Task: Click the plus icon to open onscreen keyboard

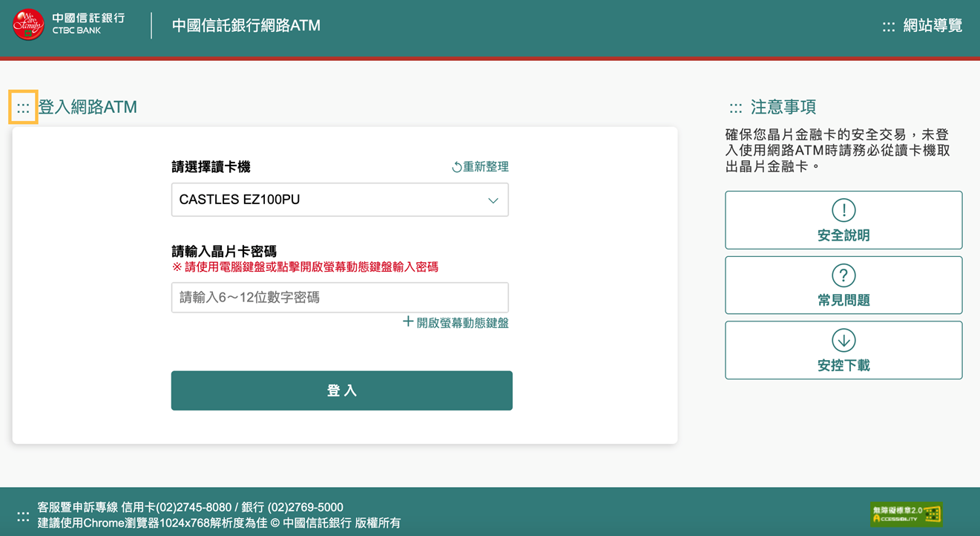Action: tap(409, 322)
